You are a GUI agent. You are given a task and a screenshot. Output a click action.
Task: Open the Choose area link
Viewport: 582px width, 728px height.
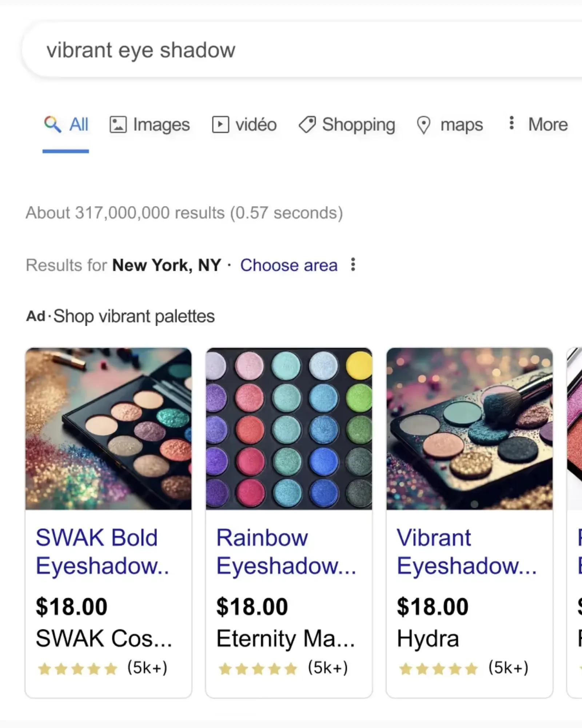pyautogui.click(x=289, y=265)
